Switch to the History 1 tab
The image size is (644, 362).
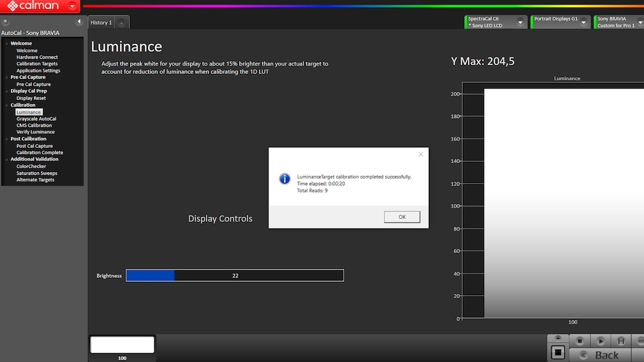coord(101,22)
